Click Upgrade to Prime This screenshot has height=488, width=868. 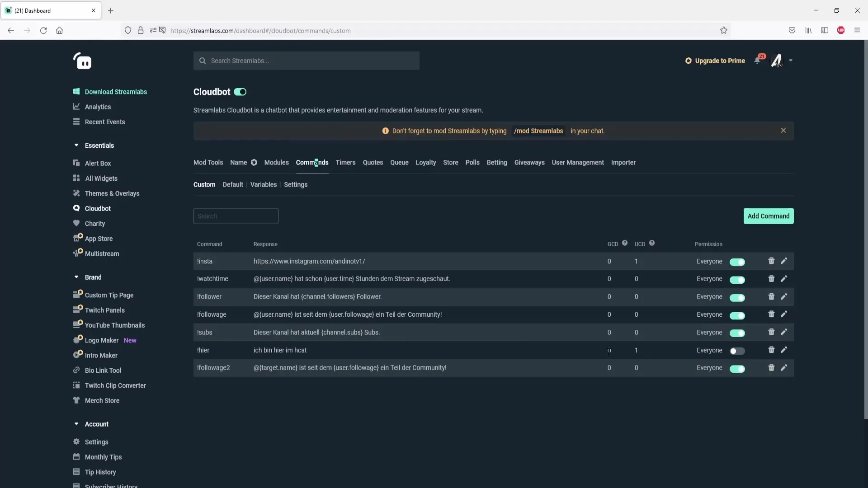[715, 61]
